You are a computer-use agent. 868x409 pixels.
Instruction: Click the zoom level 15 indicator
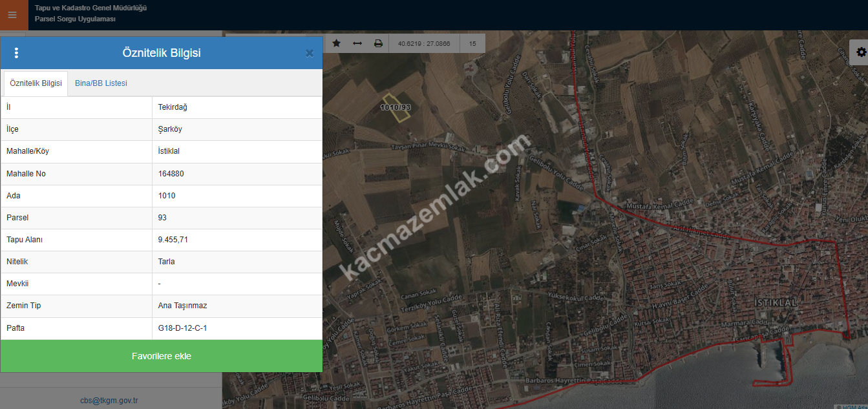tap(472, 43)
